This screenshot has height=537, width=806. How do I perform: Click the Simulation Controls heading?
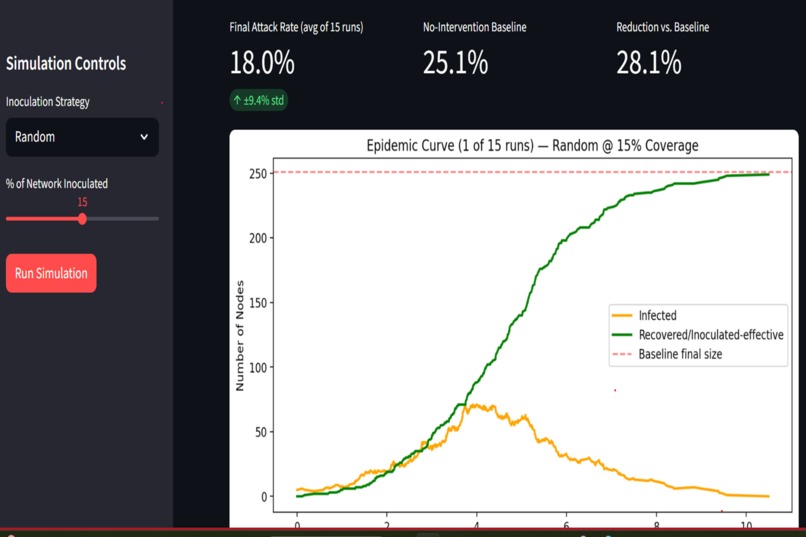66,64
